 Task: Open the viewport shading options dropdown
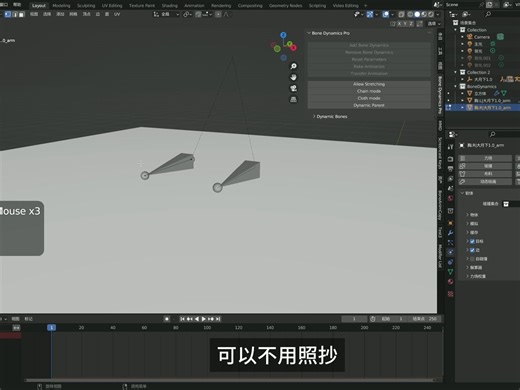point(438,14)
